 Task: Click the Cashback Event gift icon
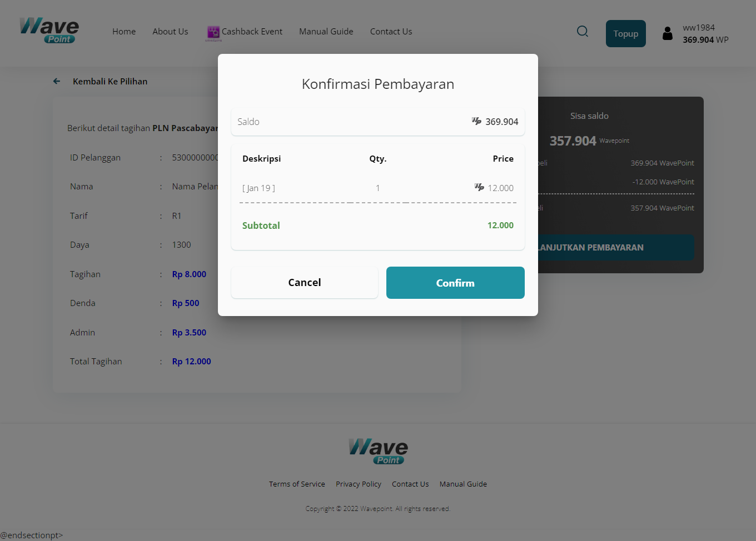tap(213, 32)
